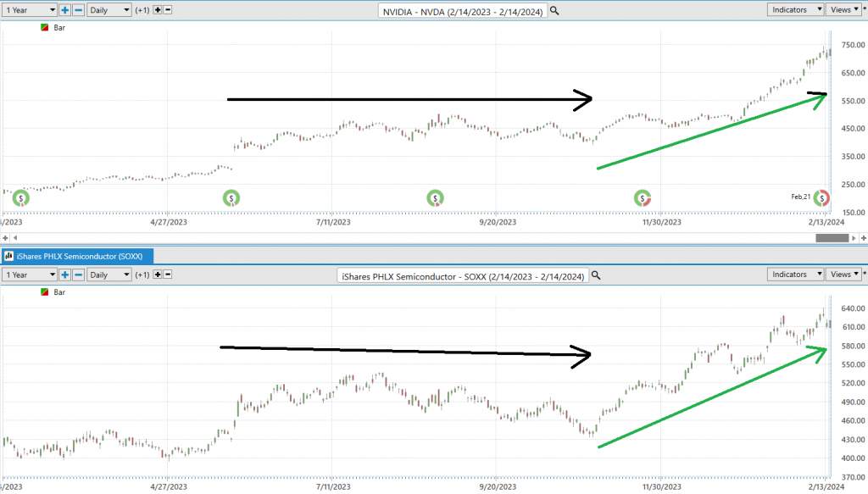
Task: Click the 650.00 price label on NVDA axis
Action: 853,73
